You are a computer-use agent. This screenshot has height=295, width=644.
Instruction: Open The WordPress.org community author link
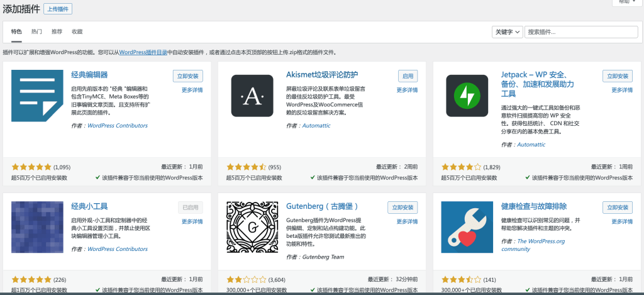pos(533,245)
